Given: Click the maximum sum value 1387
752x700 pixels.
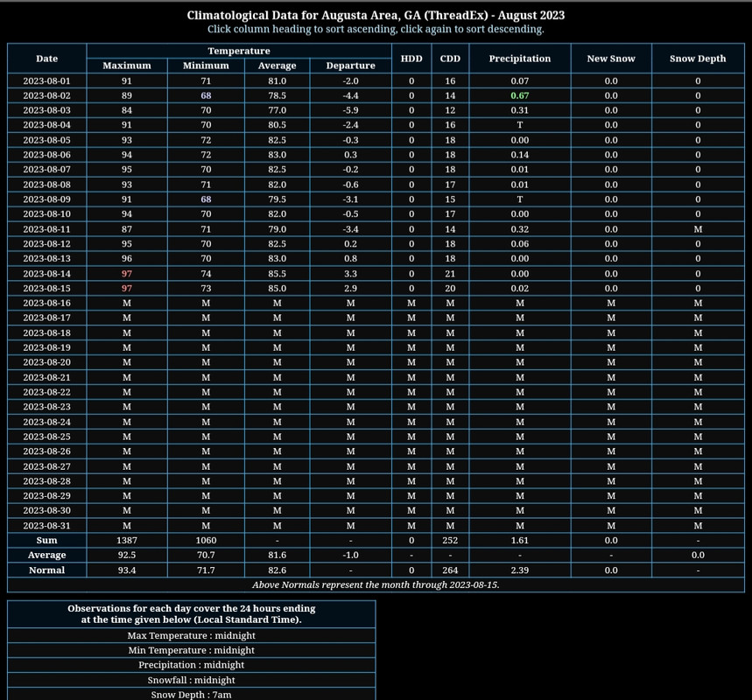Looking at the screenshot, I should click(127, 541).
